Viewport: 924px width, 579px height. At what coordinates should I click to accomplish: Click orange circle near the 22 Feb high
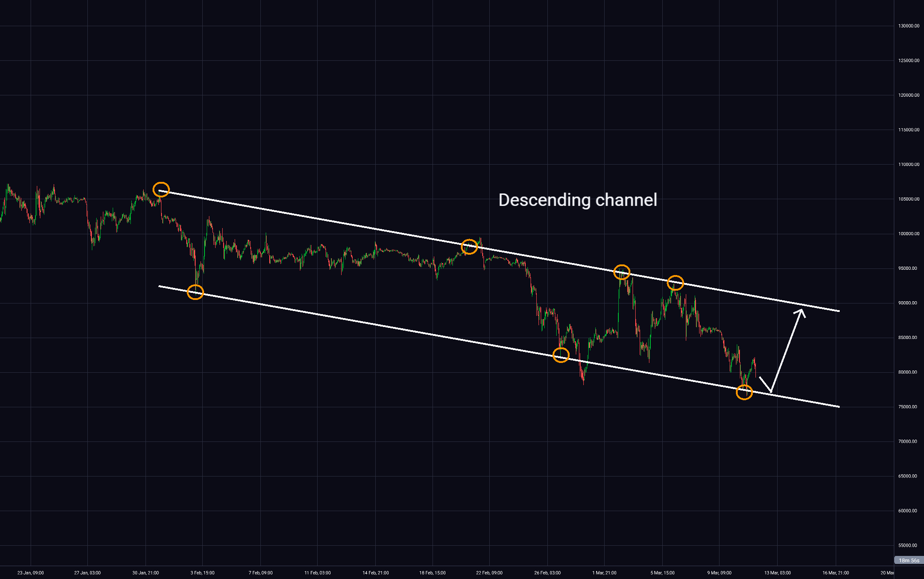coord(469,246)
